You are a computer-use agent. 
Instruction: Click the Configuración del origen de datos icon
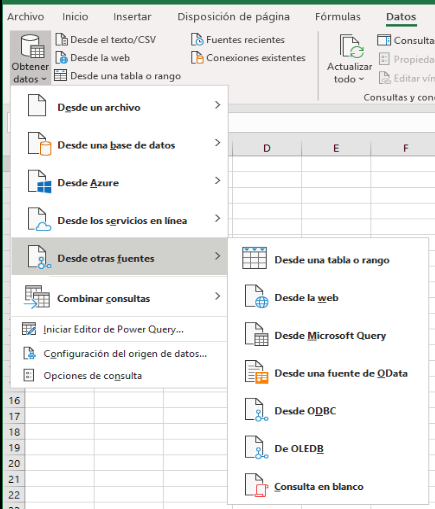pyautogui.click(x=29, y=353)
